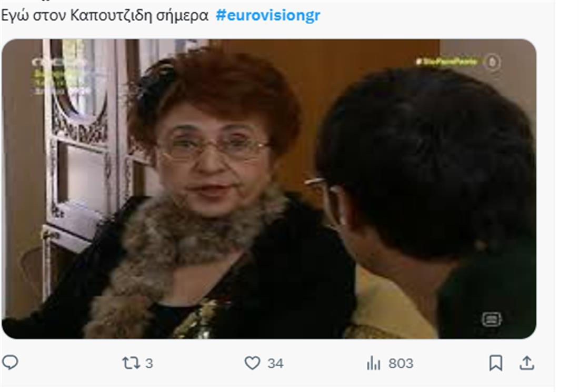Screen dimensions: 579x392
Task: Click the fur collar on the woman's coat
Action: 177,255
